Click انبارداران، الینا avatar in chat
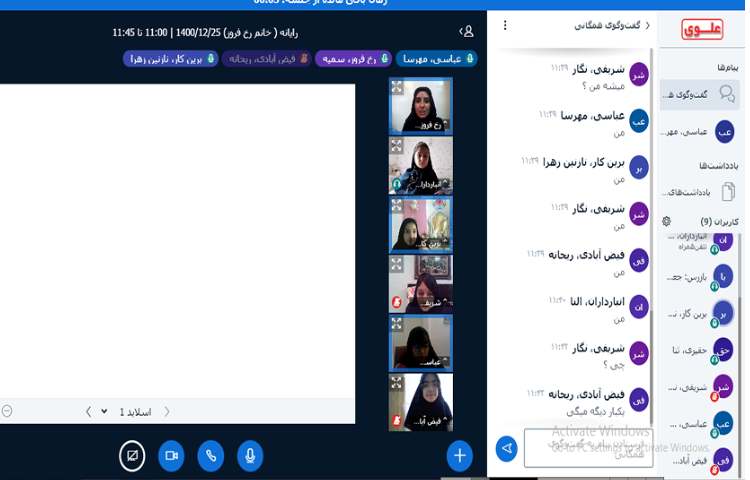The height and width of the screenshot is (480, 750). pyautogui.click(x=639, y=307)
